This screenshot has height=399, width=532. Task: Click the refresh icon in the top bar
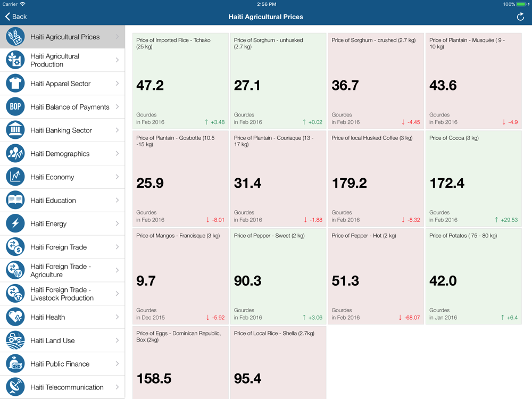(x=520, y=17)
